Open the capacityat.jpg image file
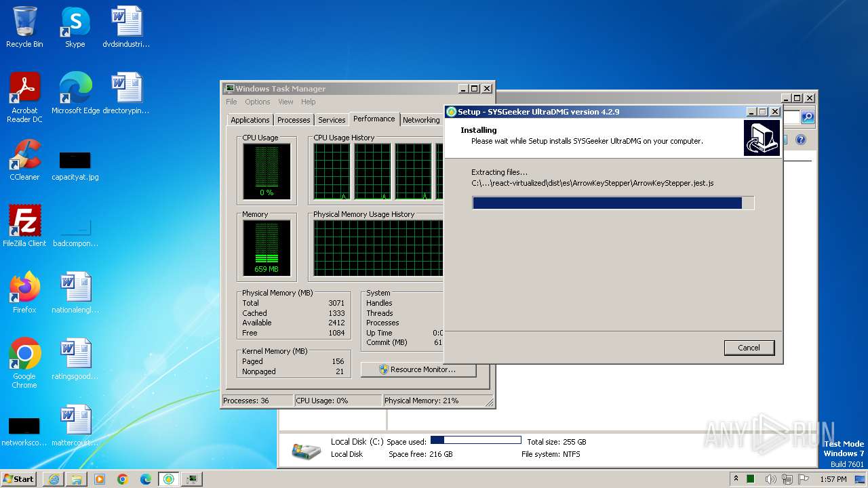 coord(75,166)
